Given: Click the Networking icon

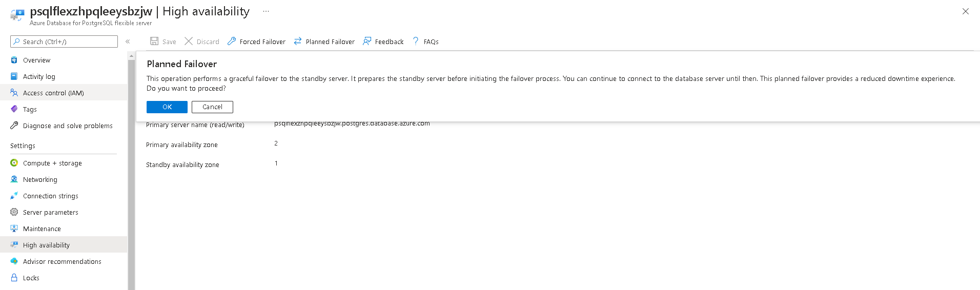Looking at the screenshot, I should [14, 179].
